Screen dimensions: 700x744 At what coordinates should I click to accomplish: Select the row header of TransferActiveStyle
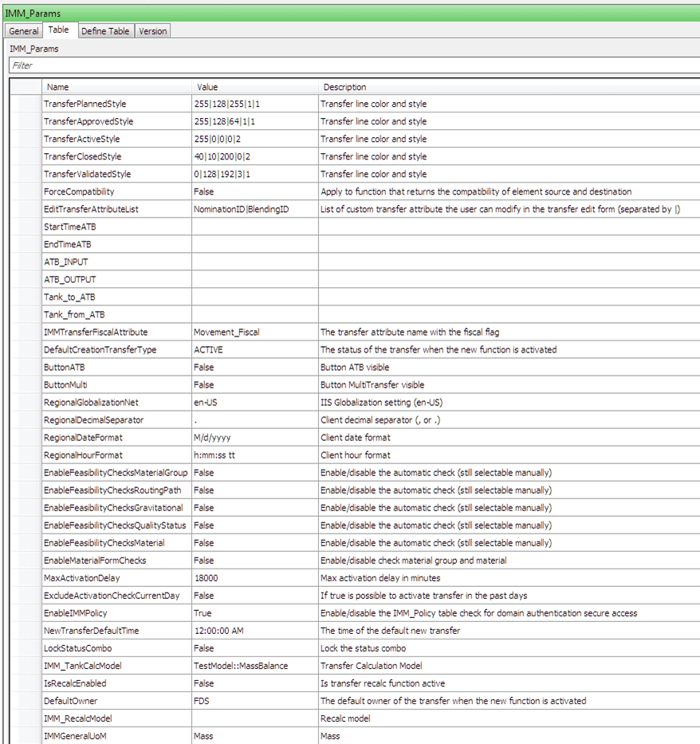coord(26,140)
